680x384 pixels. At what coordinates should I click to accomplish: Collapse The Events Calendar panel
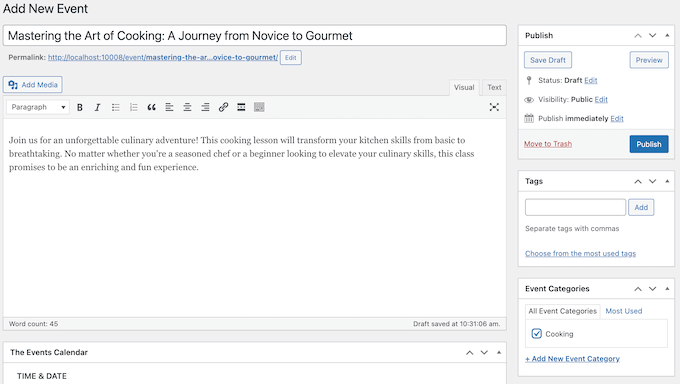pos(499,353)
